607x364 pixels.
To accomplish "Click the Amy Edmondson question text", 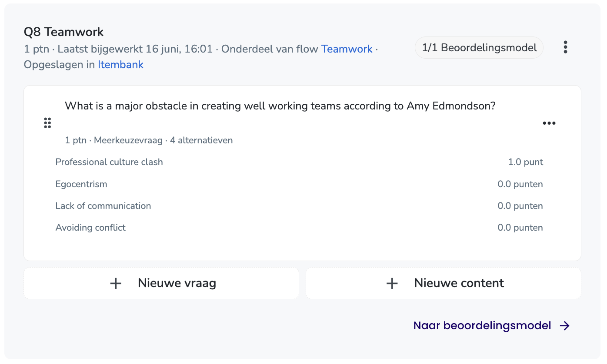I will 280,106.
